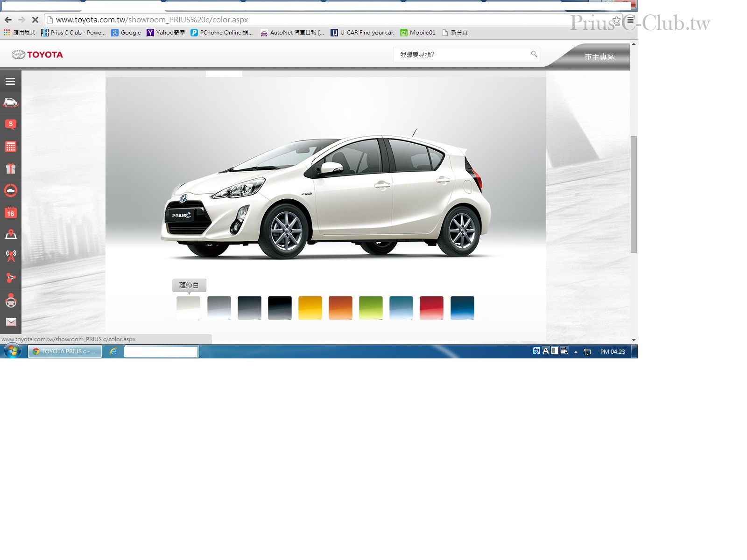Open U-CAR Find your car bookmark
747x560 pixels.
pyautogui.click(x=362, y=33)
